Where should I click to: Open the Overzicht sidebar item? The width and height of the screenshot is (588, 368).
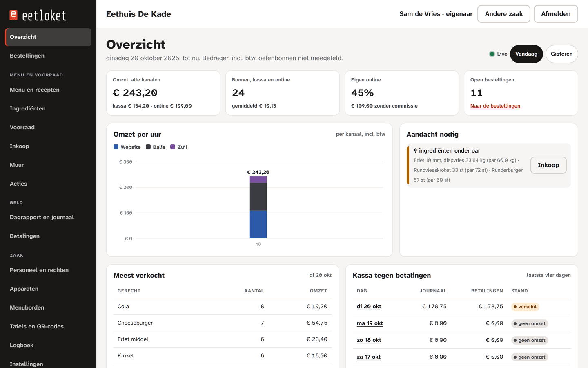click(48, 37)
